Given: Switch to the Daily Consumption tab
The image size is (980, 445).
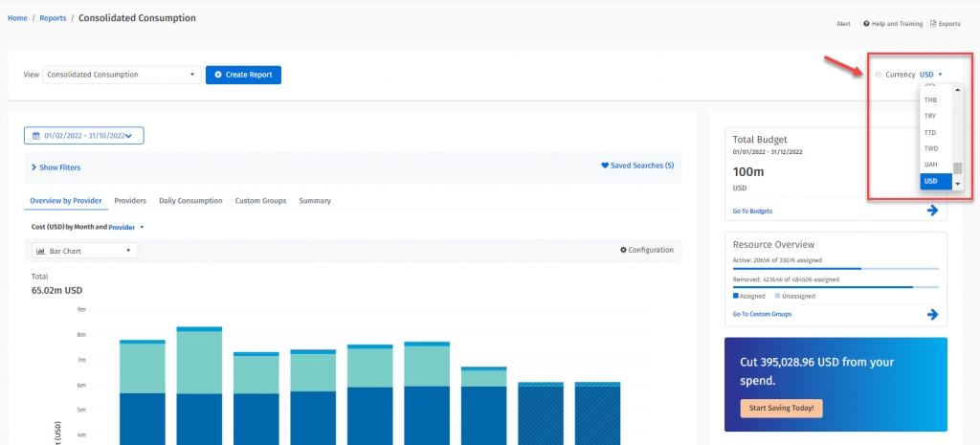Looking at the screenshot, I should pyautogui.click(x=190, y=201).
